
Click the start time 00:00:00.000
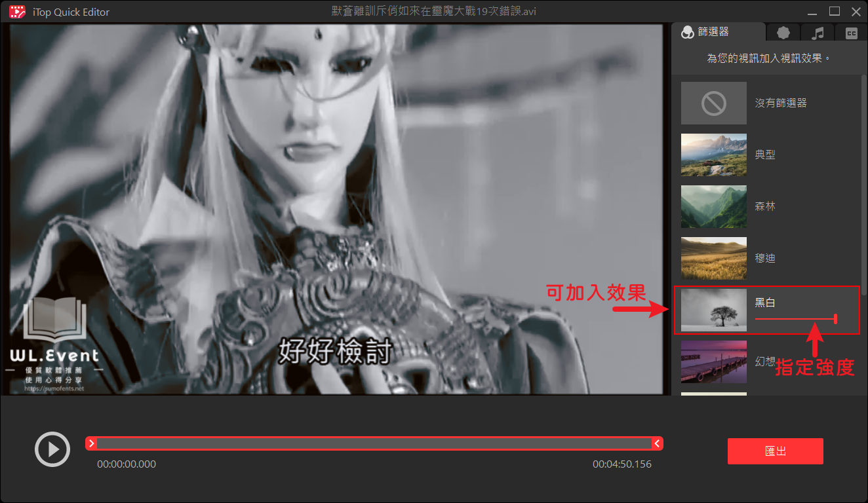(x=127, y=464)
